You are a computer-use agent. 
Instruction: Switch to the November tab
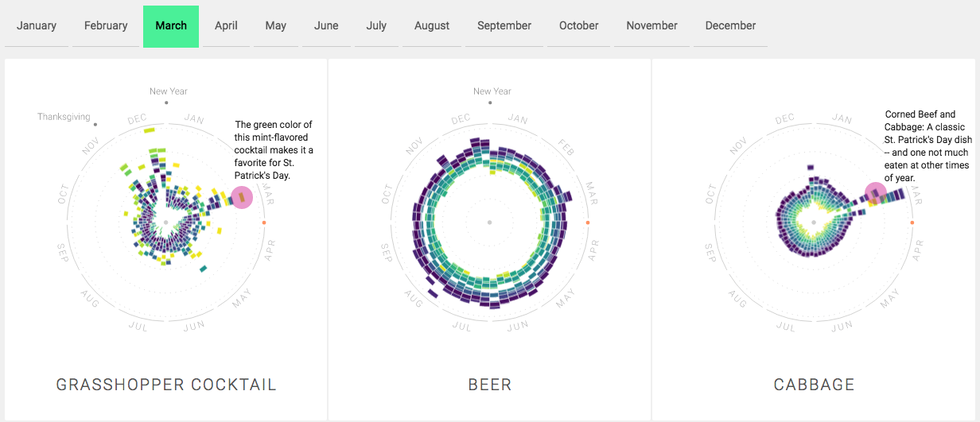651,25
